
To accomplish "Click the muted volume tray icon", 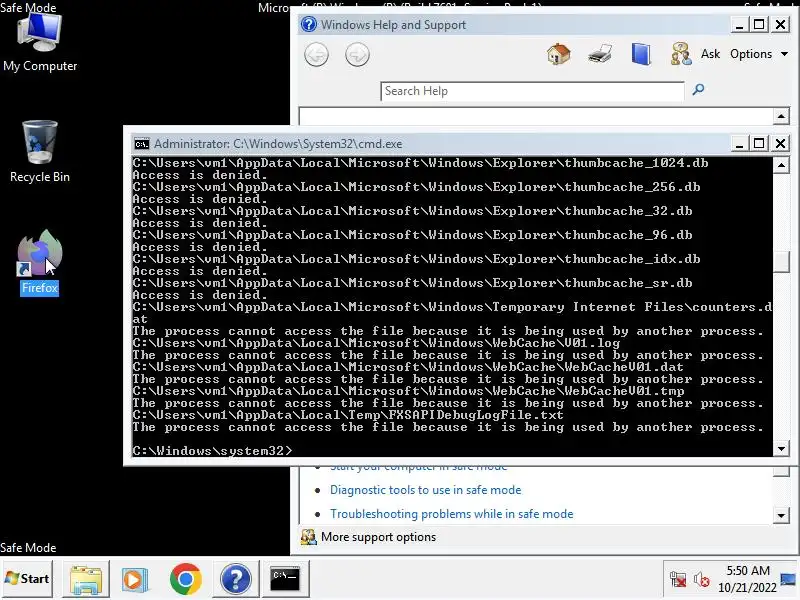I will coord(702,579).
